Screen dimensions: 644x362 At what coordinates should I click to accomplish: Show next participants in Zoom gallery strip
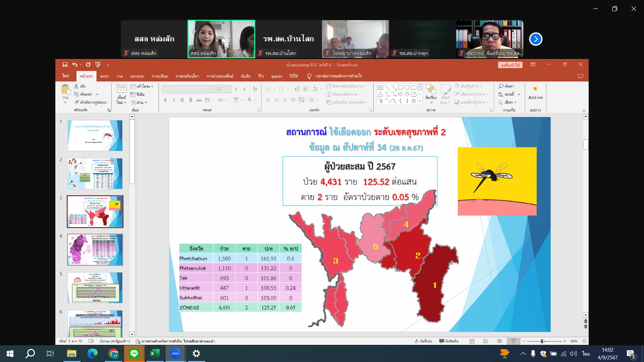pyautogui.click(x=535, y=39)
